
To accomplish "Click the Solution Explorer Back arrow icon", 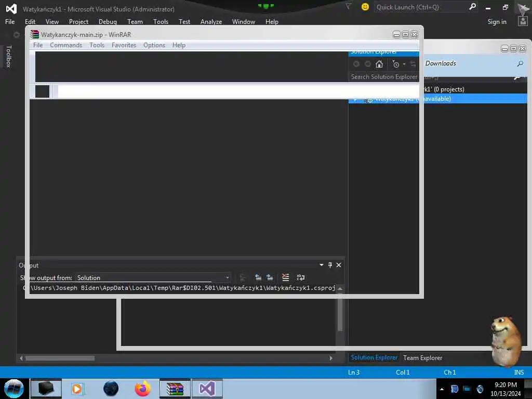I will [356, 64].
